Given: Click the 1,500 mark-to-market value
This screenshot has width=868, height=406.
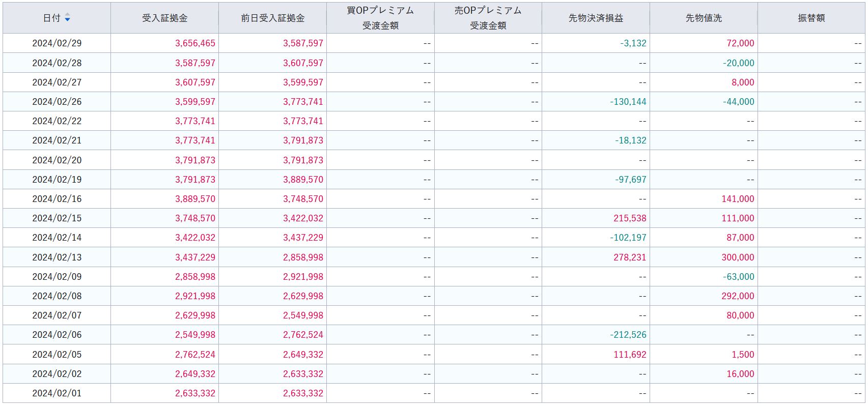Looking at the screenshot, I should tap(743, 355).
